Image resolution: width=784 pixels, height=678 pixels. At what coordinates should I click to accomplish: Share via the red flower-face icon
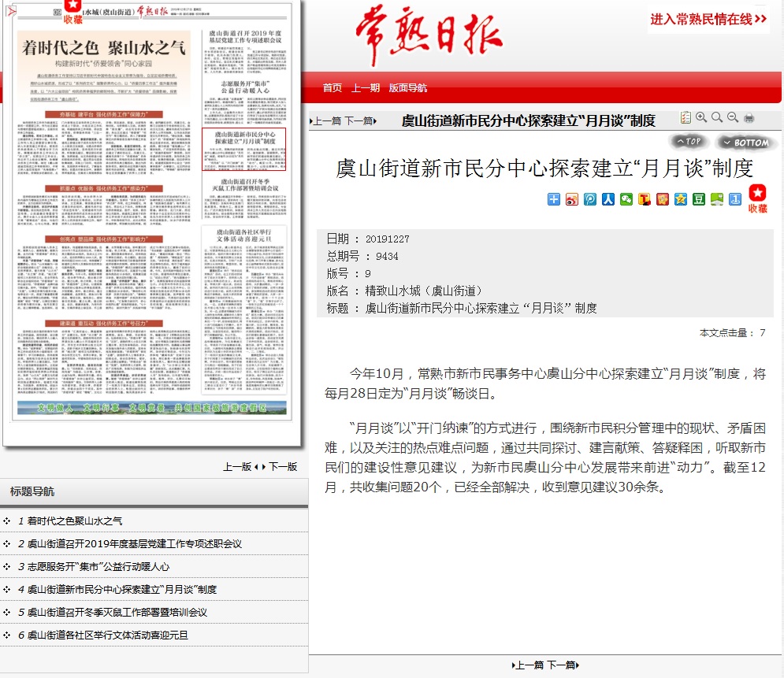point(663,199)
